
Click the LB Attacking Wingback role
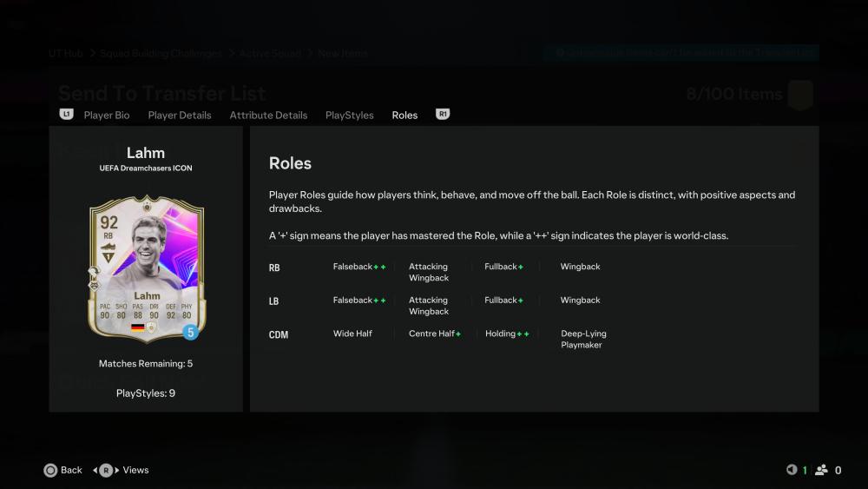pyautogui.click(x=429, y=306)
